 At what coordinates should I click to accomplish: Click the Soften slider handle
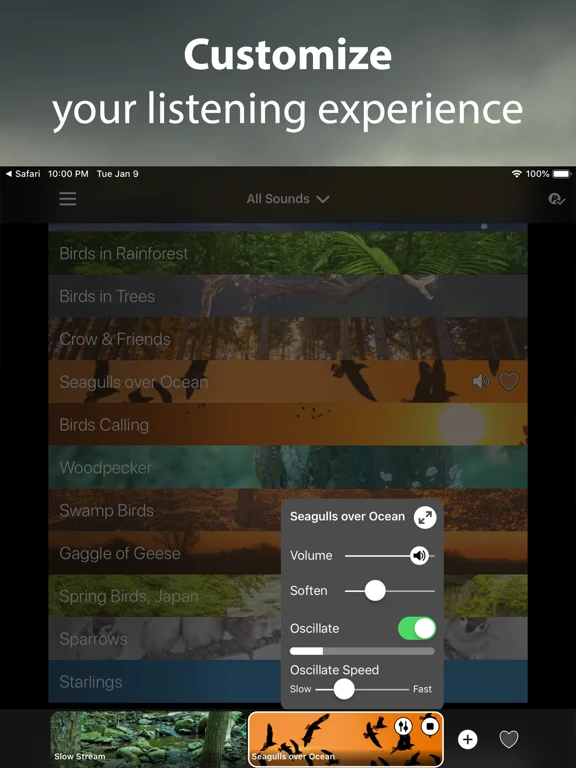[x=375, y=591]
